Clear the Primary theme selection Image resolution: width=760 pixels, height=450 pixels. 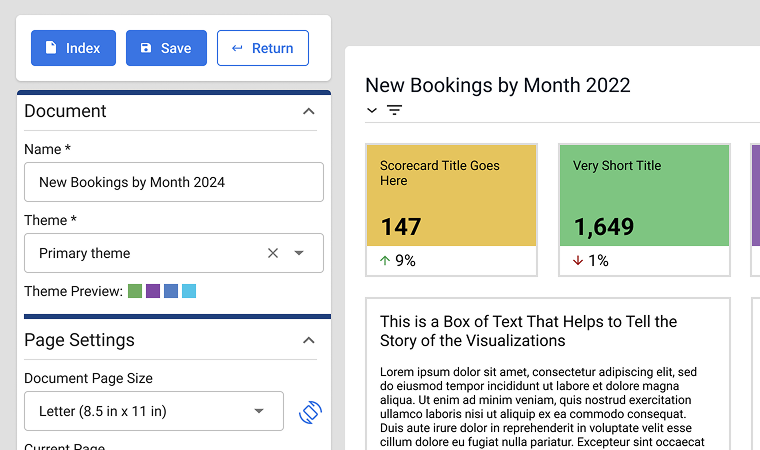[273, 253]
